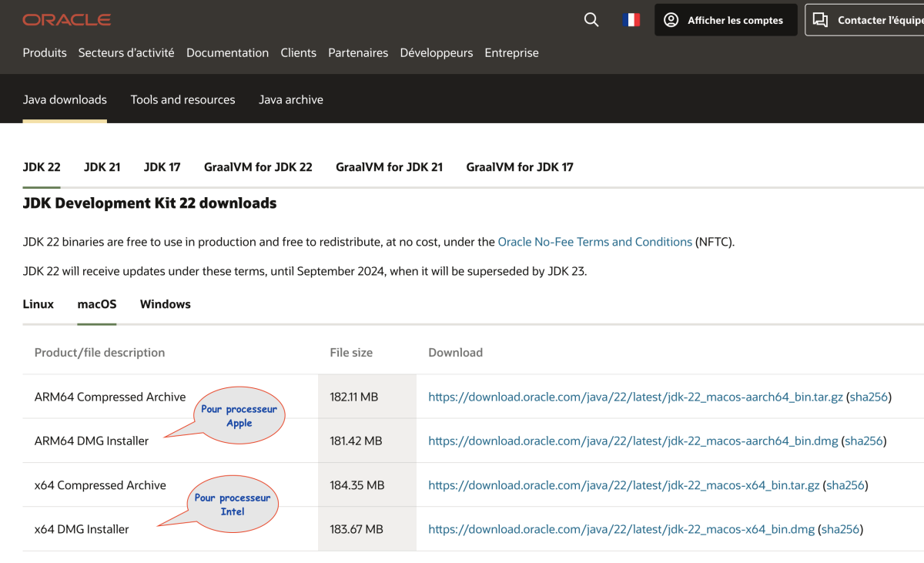Open the Documentation menu
Image resolution: width=924 pixels, height=563 pixels.
(227, 53)
